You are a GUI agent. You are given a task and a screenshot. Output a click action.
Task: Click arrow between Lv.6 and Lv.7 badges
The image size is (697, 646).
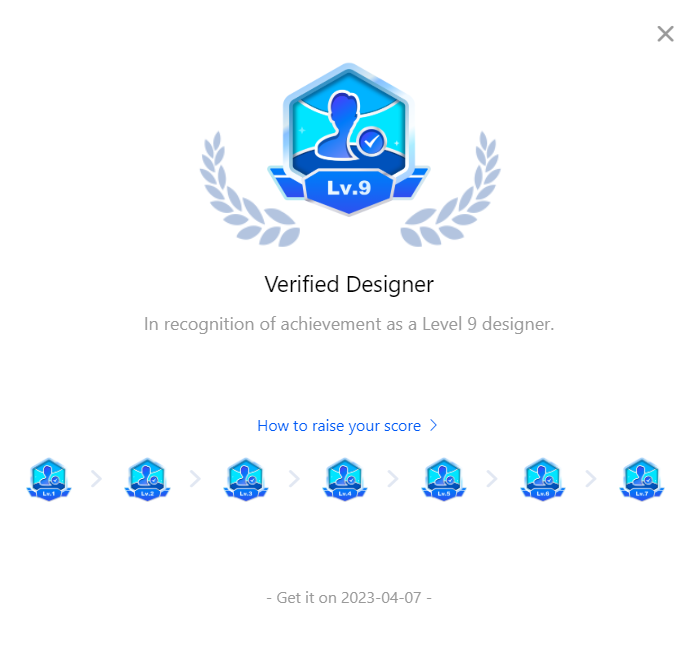591,479
